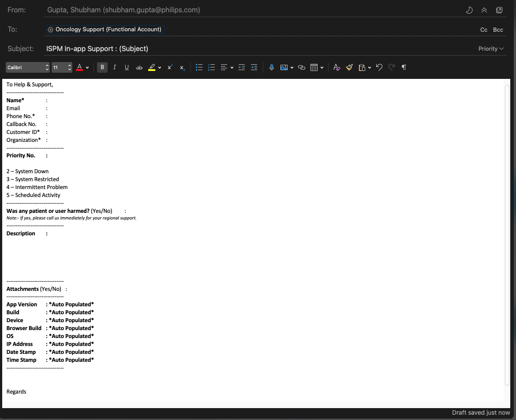Select Oncology Support recipient chip

pyautogui.click(x=105, y=29)
